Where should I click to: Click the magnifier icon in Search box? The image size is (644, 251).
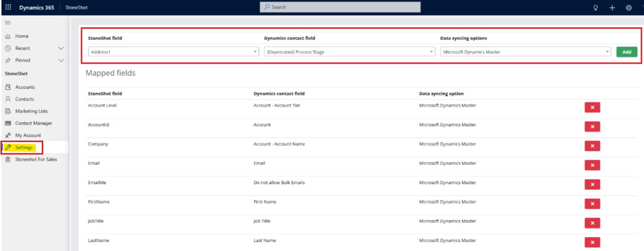coord(267,7)
